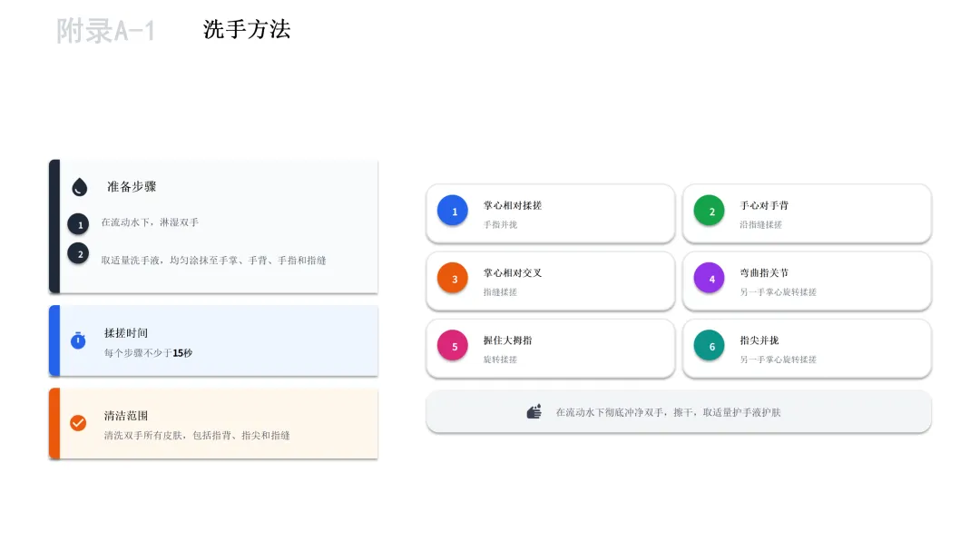
Task: Click the water droplet icon beside 准备步骤
Action: (x=80, y=187)
